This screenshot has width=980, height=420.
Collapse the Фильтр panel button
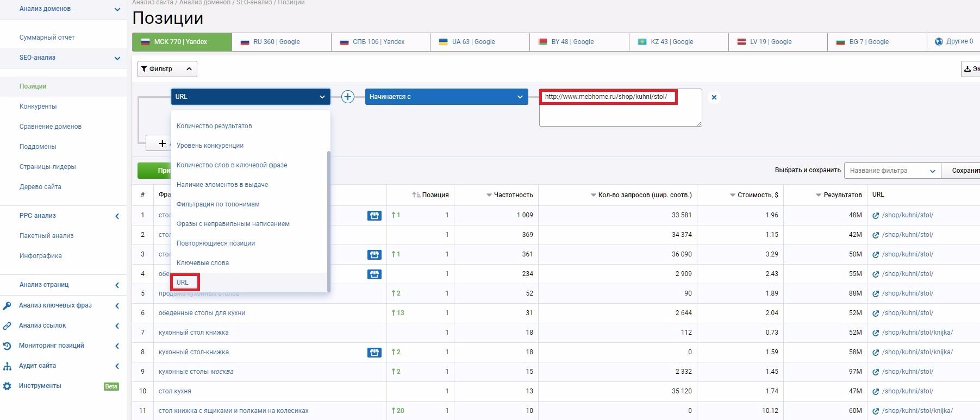tap(167, 69)
